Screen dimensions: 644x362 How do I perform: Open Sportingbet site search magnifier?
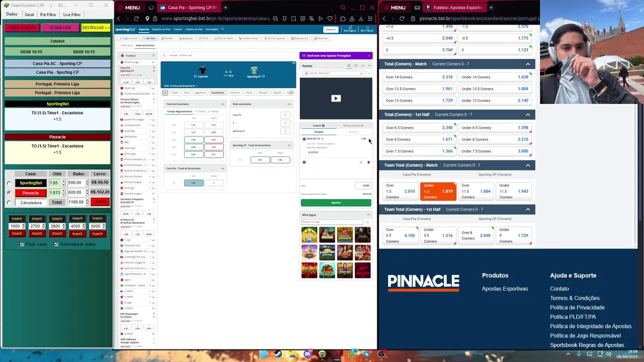[222, 29]
